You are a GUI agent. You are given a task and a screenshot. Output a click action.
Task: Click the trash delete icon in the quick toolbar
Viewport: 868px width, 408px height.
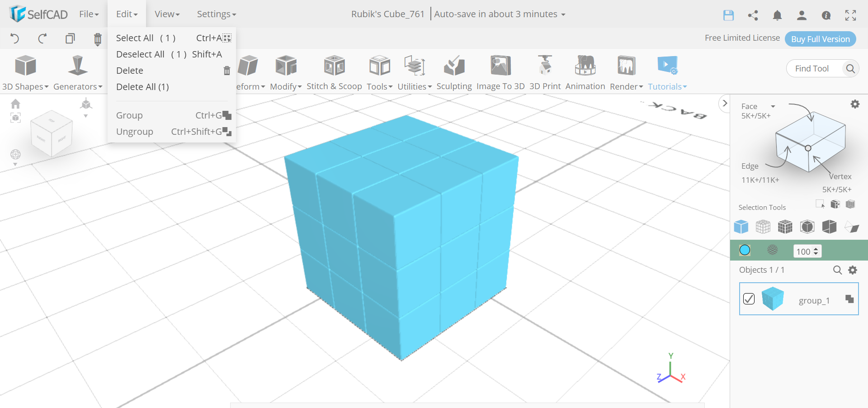click(x=98, y=39)
